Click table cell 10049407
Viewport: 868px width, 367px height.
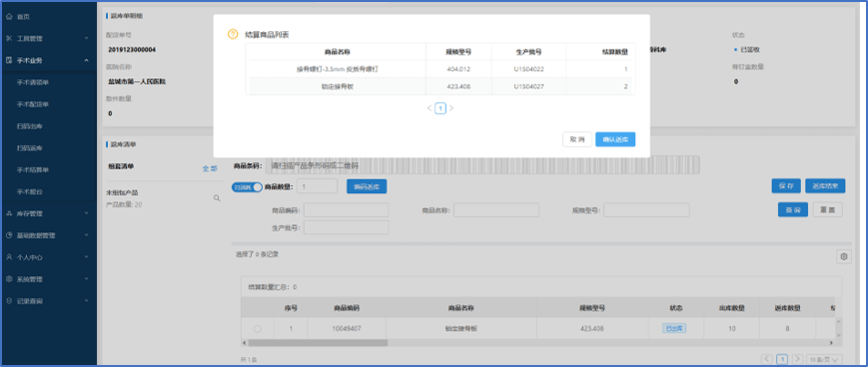coord(347,329)
